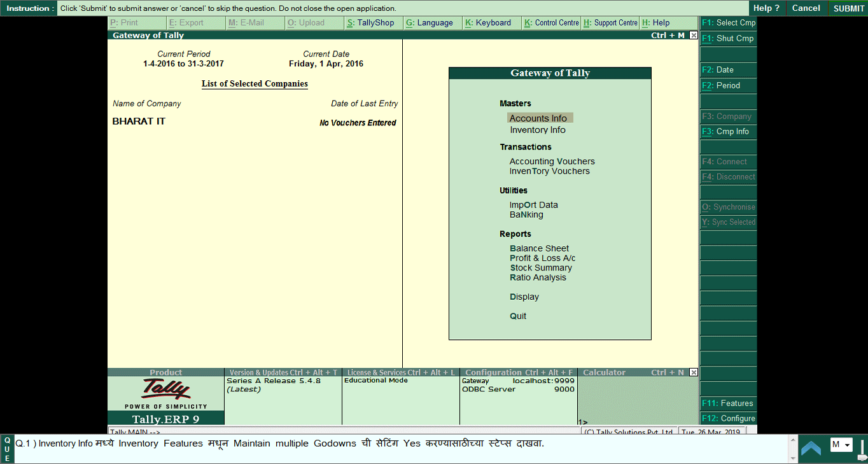Open F11: Features
This screenshot has height=464, width=868.
(729, 404)
